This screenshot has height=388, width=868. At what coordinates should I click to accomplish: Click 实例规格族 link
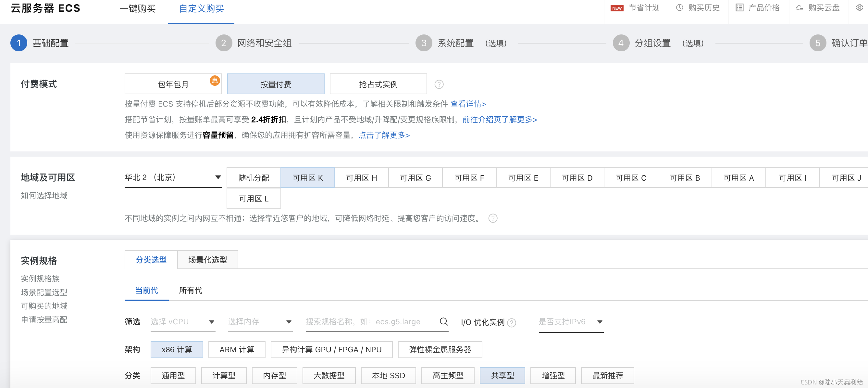(x=40, y=279)
